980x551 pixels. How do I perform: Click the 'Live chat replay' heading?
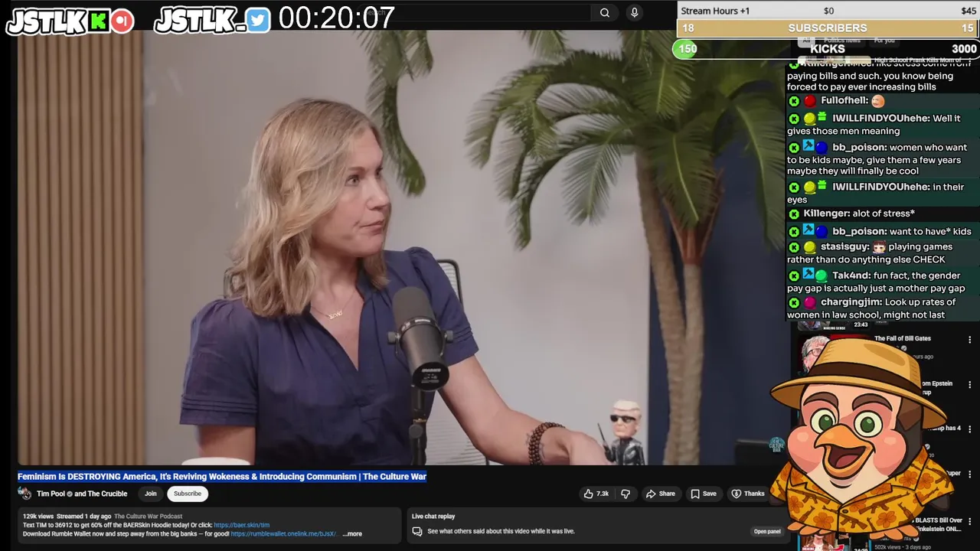pos(433,517)
